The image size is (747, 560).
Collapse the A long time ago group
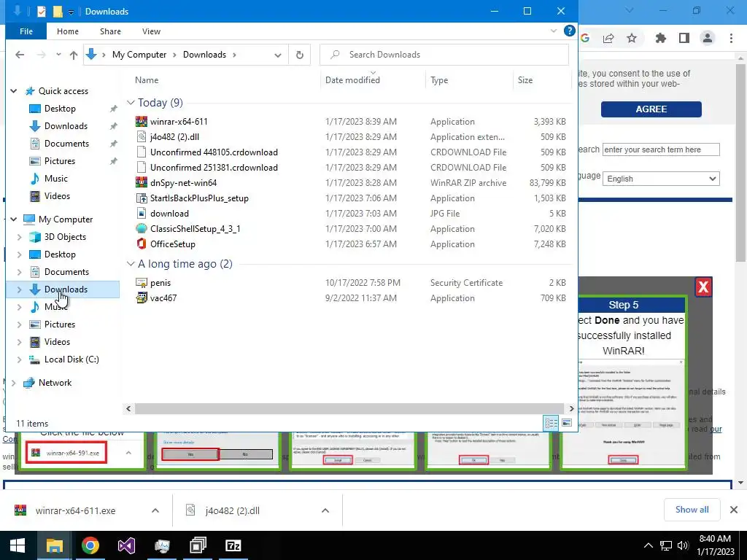point(131,264)
